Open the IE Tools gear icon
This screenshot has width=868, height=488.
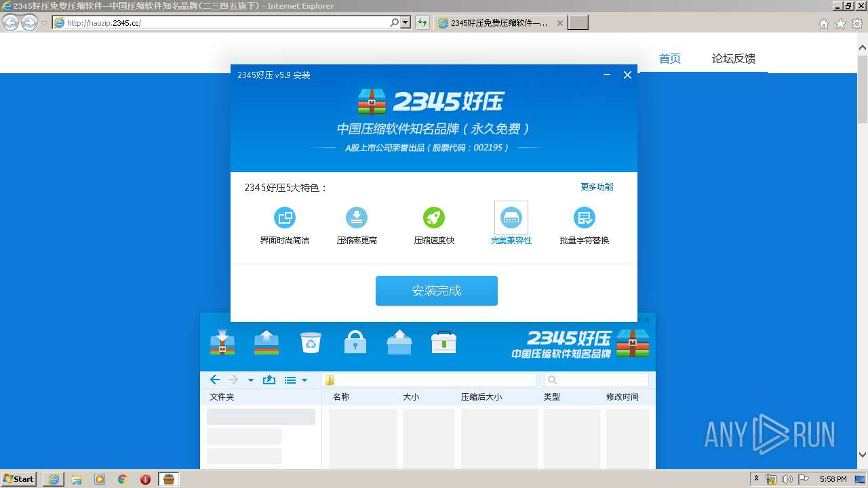pyautogui.click(x=857, y=24)
